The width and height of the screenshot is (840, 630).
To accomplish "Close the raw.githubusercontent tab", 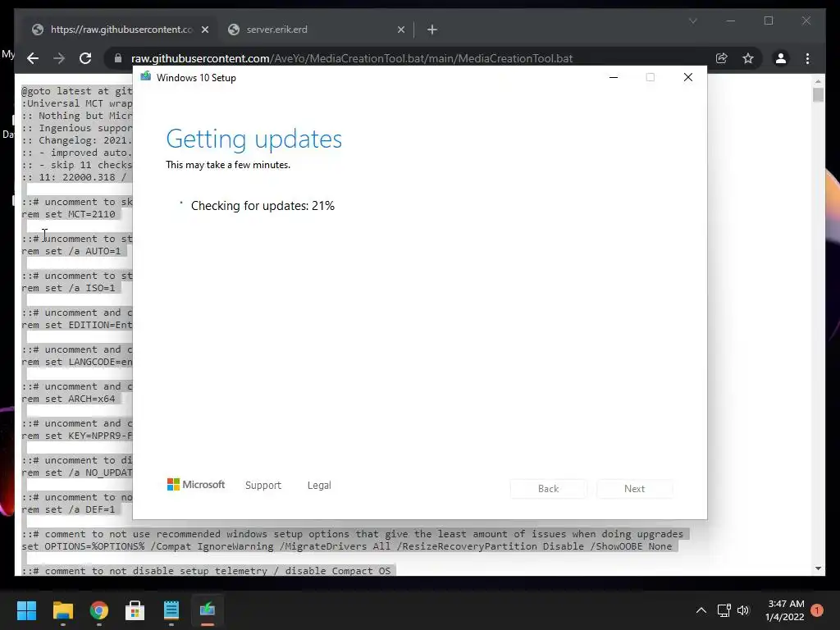I will click(x=204, y=30).
